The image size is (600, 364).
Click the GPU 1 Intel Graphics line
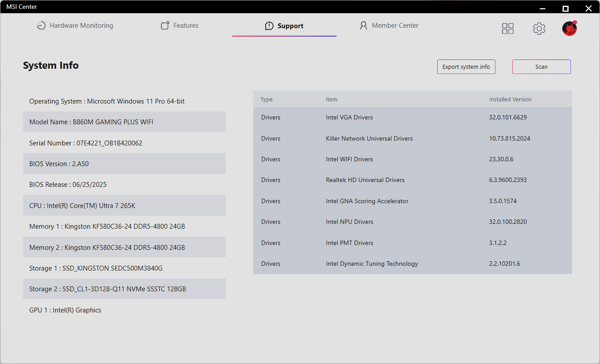pyautogui.click(x=124, y=310)
